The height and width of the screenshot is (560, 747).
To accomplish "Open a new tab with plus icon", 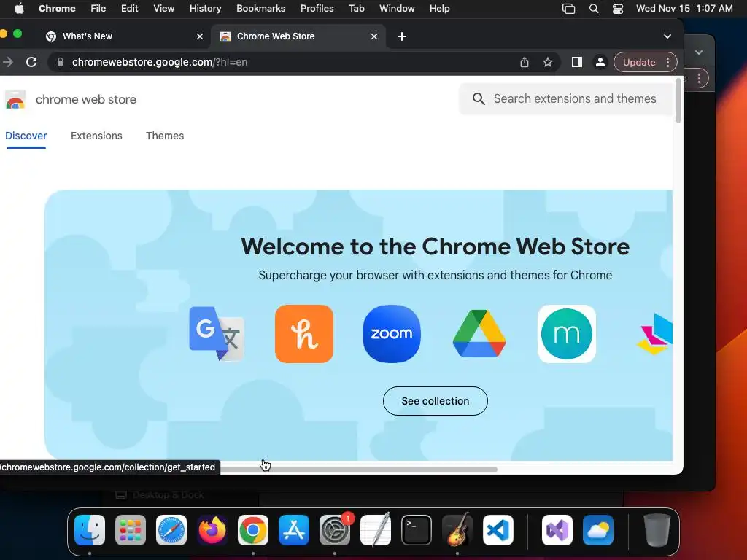I will click(402, 36).
